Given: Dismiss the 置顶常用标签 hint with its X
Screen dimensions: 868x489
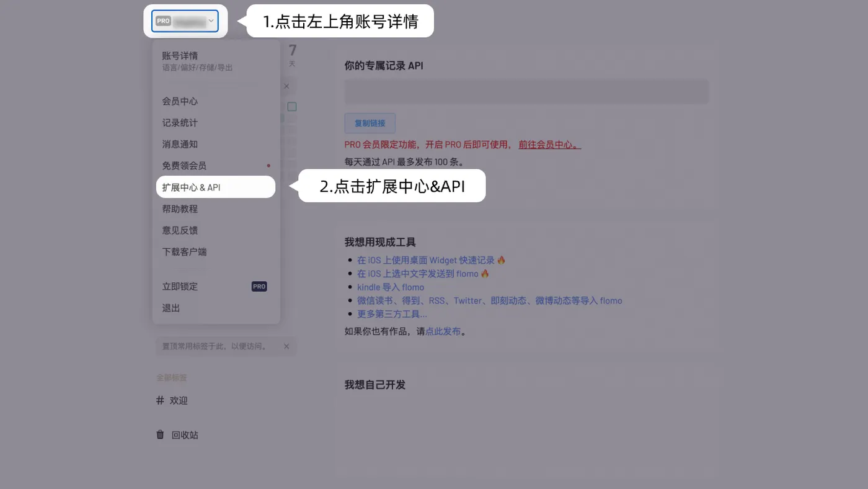Looking at the screenshot, I should tap(286, 346).
